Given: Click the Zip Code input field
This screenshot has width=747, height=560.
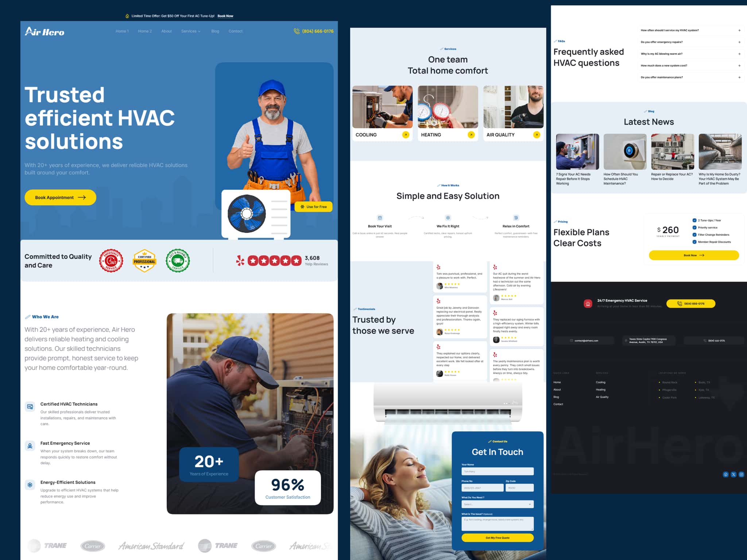Looking at the screenshot, I should [519, 488].
